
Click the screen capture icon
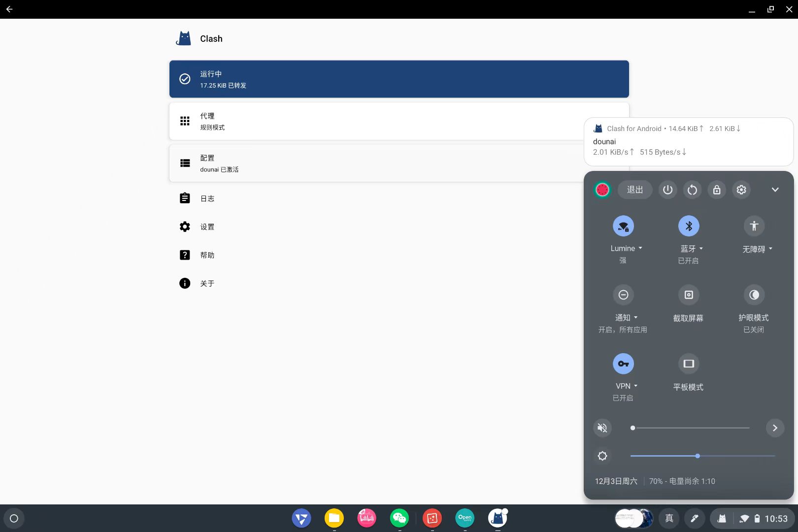point(689,295)
